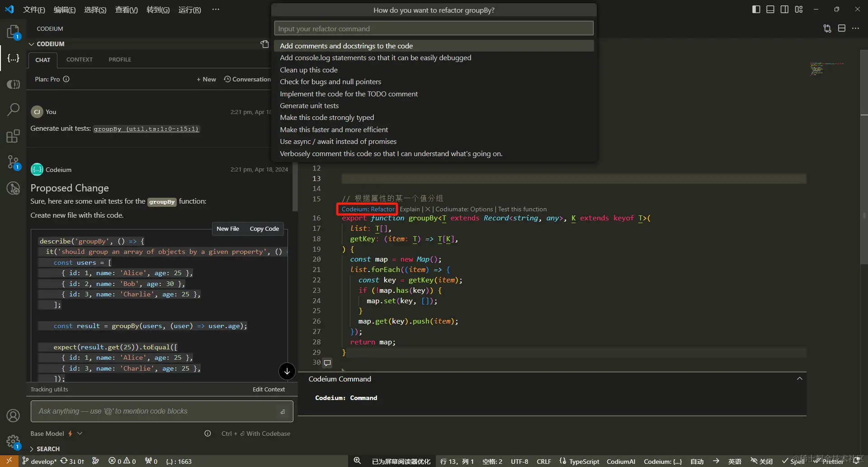Click the Plan: Pro info icon
Viewport: 868px width, 467px height.
66,79
